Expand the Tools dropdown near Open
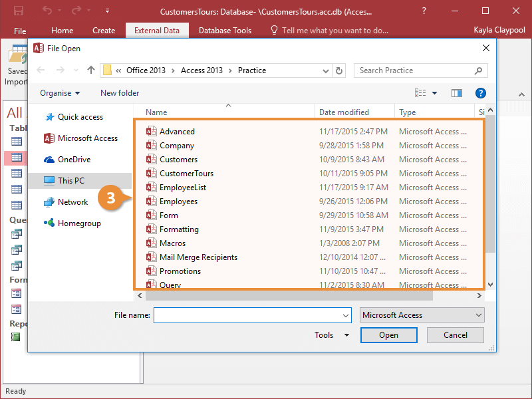The image size is (532, 399). pyautogui.click(x=332, y=335)
